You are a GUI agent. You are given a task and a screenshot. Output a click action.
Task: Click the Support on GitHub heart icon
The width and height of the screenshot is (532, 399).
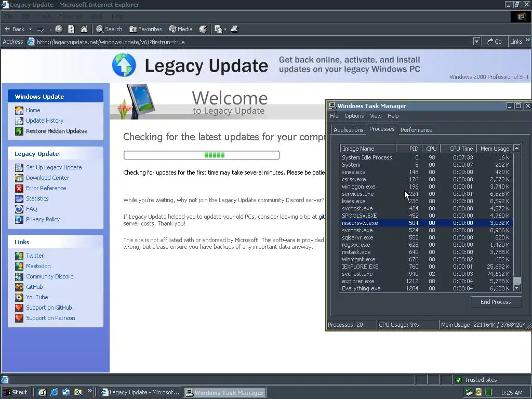click(x=19, y=308)
